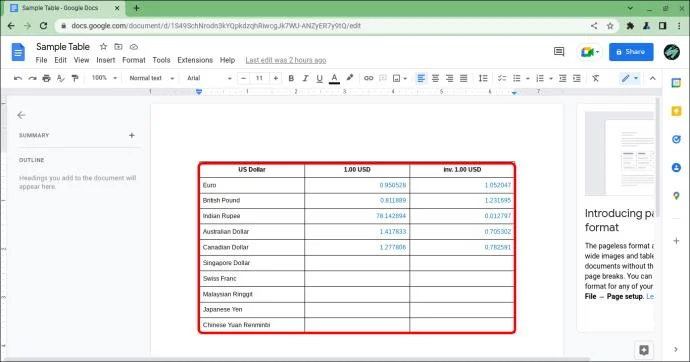690x362 pixels.
Task: Add a comment using the toolbar icon
Action: [x=383, y=78]
